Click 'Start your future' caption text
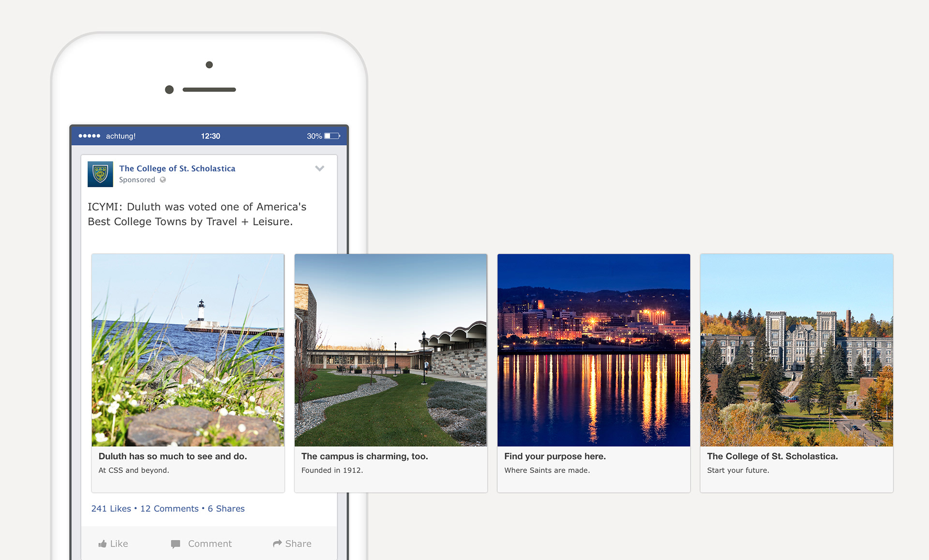 [738, 470]
